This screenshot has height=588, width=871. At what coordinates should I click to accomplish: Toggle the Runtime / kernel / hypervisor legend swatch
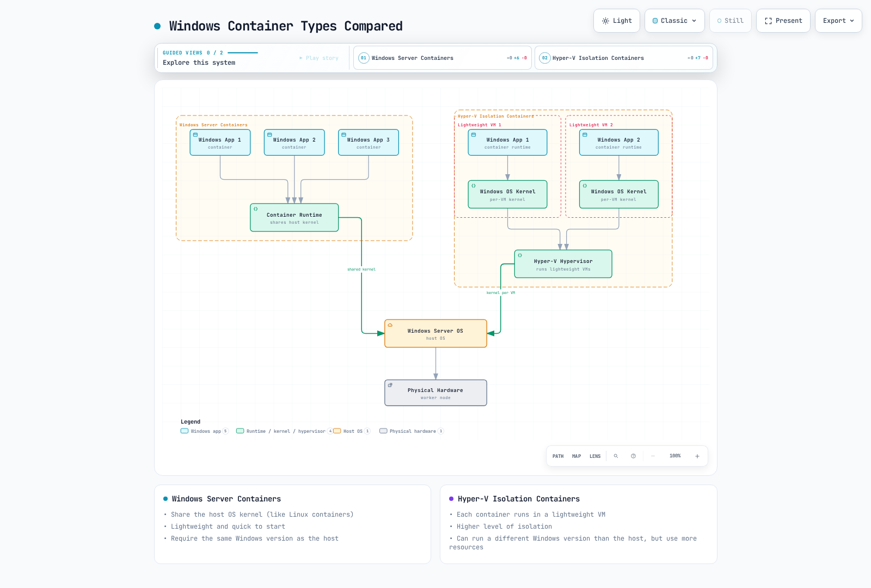click(240, 431)
